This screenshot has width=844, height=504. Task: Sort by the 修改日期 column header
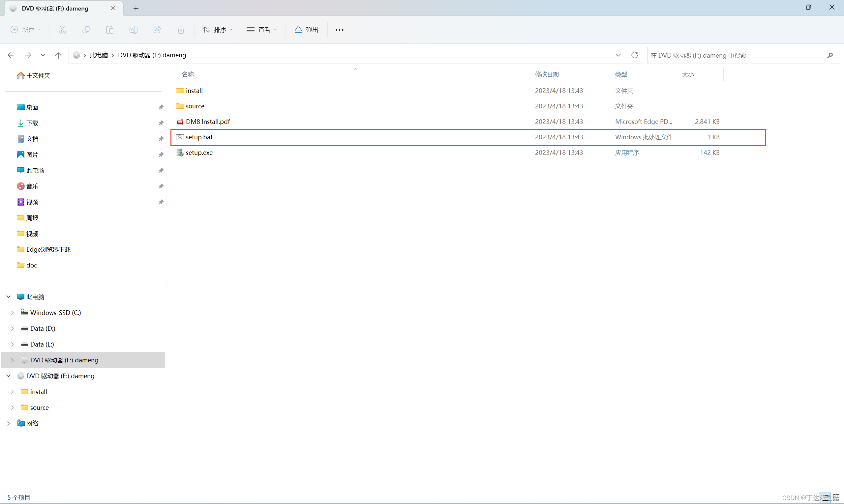click(x=547, y=74)
